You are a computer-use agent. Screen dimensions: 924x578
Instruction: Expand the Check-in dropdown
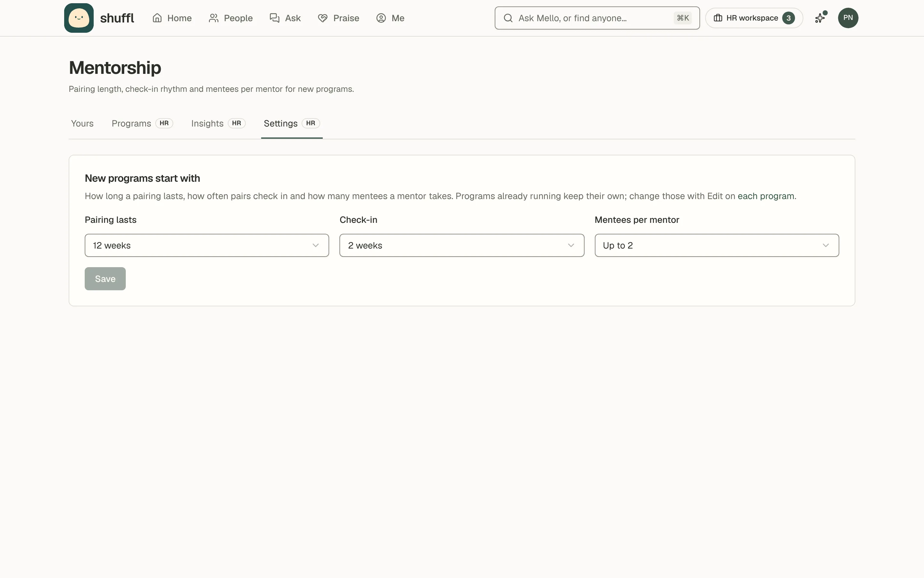tap(462, 245)
